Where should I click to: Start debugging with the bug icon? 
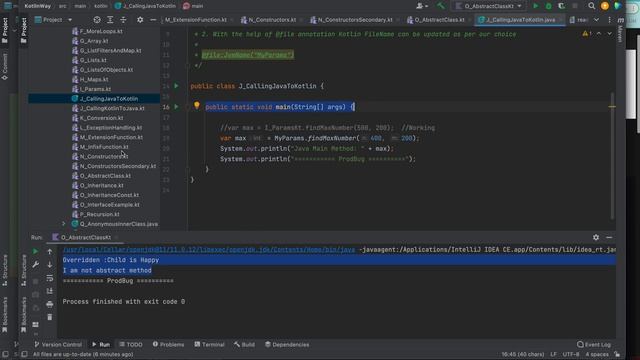coord(549,6)
